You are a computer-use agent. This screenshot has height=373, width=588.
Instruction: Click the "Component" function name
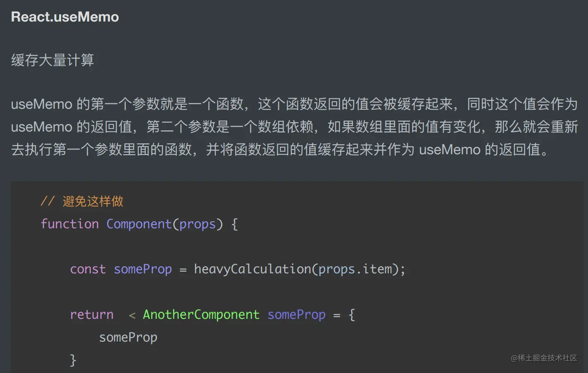pyautogui.click(x=139, y=224)
